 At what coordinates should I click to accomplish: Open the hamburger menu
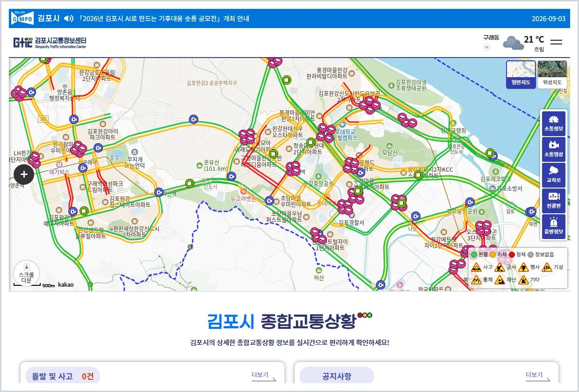coord(556,42)
